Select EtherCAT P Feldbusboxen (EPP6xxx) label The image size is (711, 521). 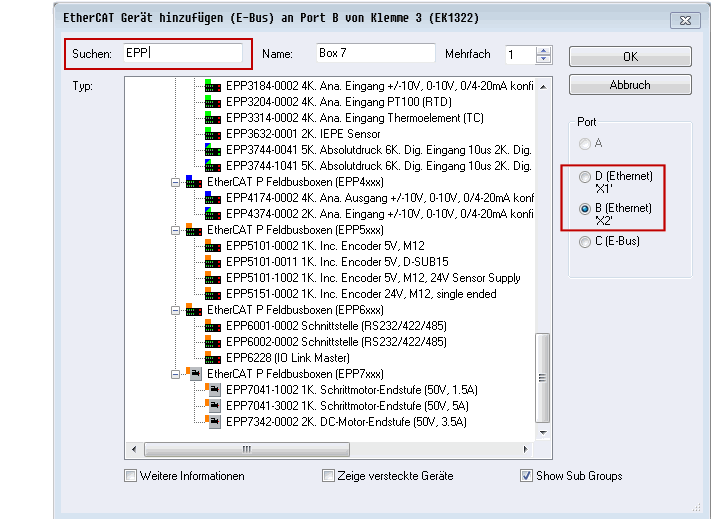(x=295, y=310)
